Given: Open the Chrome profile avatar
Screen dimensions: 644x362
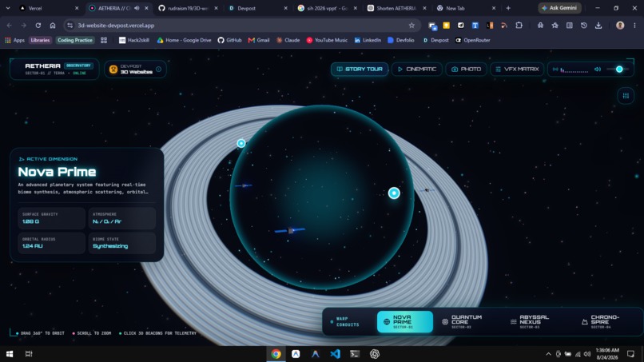Looking at the screenshot, I should click(620, 26).
